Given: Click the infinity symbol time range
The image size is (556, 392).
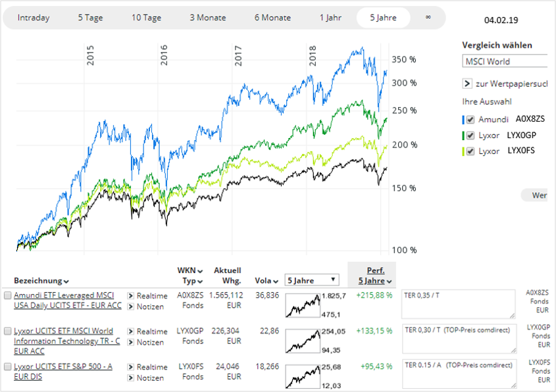Looking at the screenshot, I should [428, 18].
